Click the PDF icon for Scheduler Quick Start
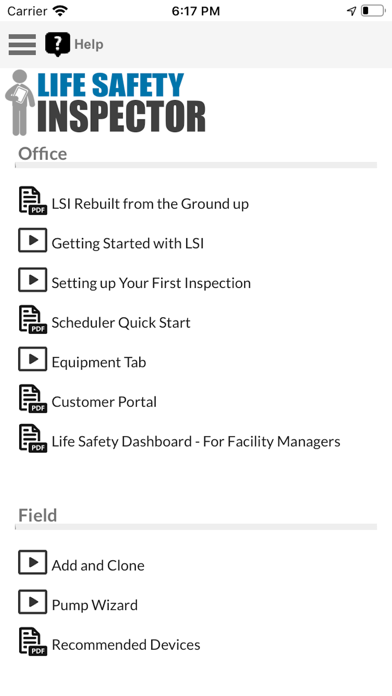 click(x=33, y=320)
